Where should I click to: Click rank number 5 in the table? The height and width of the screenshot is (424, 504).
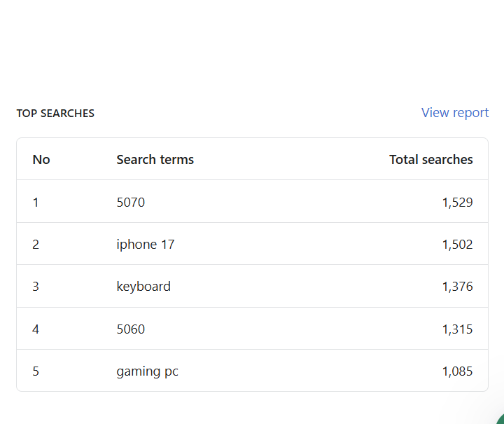click(36, 371)
